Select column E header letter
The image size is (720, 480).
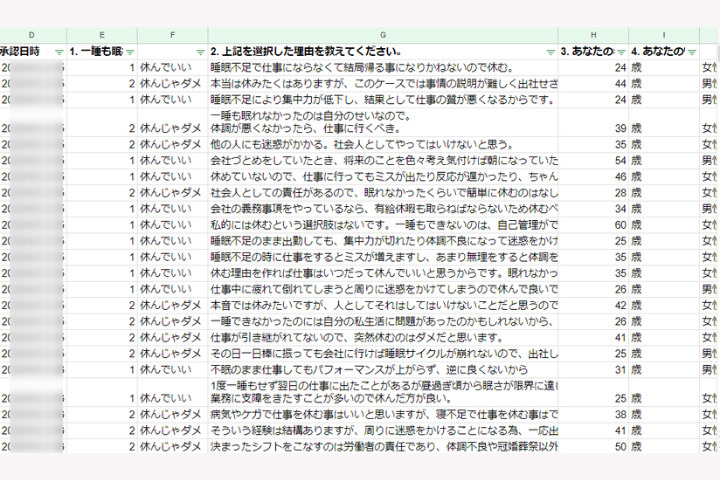[103, 35]
